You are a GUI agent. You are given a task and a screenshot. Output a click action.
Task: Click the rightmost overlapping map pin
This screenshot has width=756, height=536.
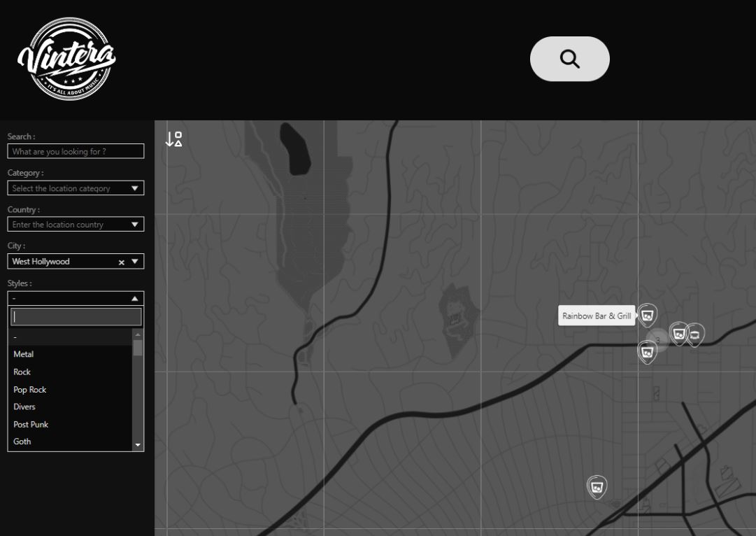click(695, 335)
